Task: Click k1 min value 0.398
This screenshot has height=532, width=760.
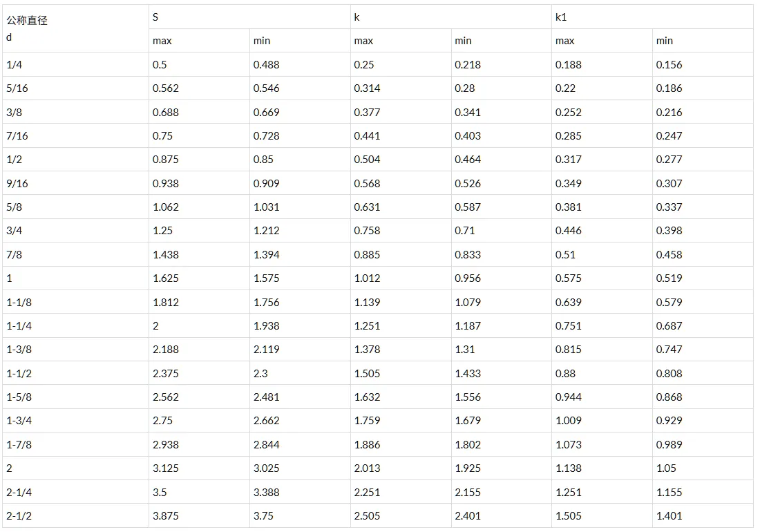Action: [x=669, y=231]
